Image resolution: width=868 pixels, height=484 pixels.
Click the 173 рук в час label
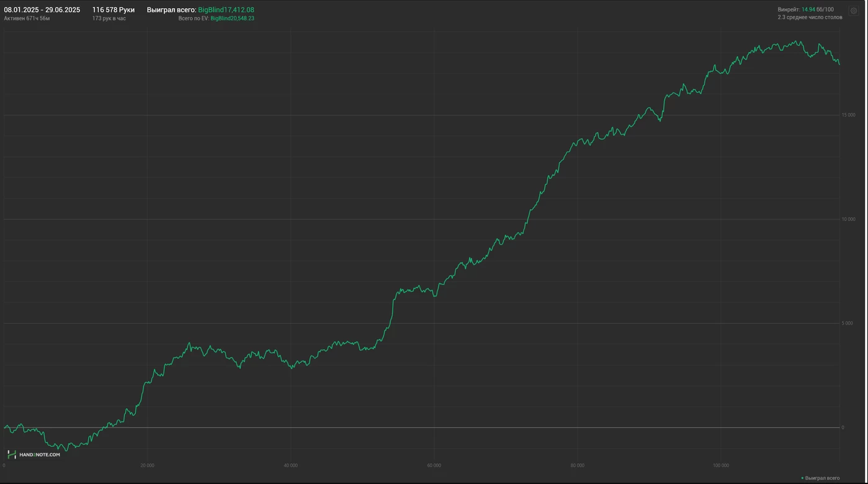tap(109, 19)
